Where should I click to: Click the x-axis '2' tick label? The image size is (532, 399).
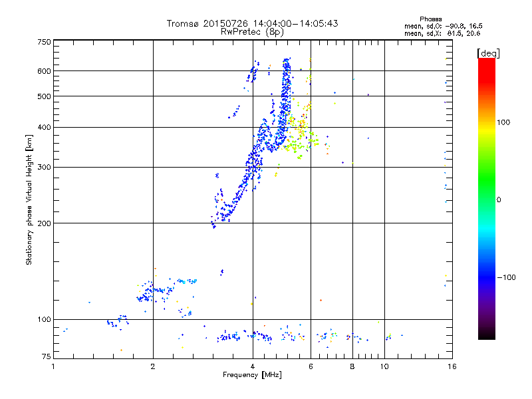(x=153, y=366)
